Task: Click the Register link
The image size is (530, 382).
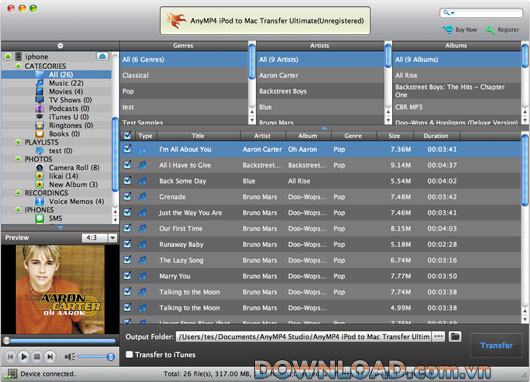Action: point(508,30)
